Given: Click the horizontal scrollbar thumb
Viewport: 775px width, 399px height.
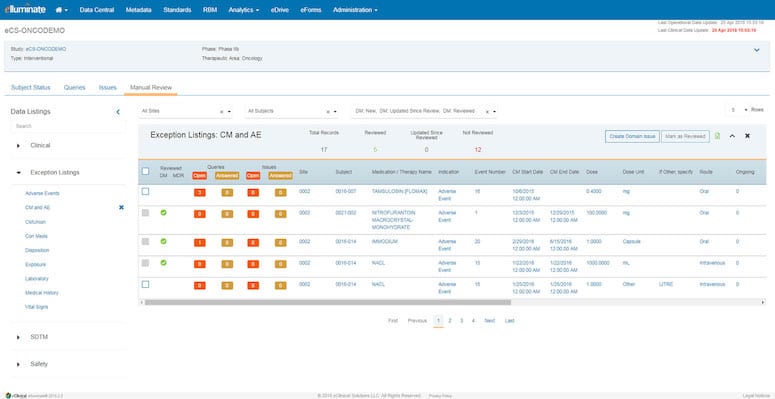Looking at the screenshot, I should [328, 302].
